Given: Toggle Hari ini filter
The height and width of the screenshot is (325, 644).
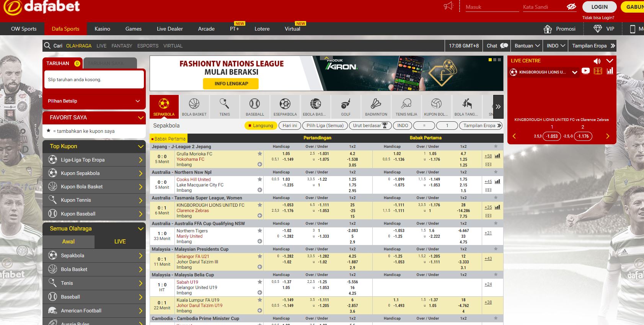Looking at the screenshot, I should point(290,126).
